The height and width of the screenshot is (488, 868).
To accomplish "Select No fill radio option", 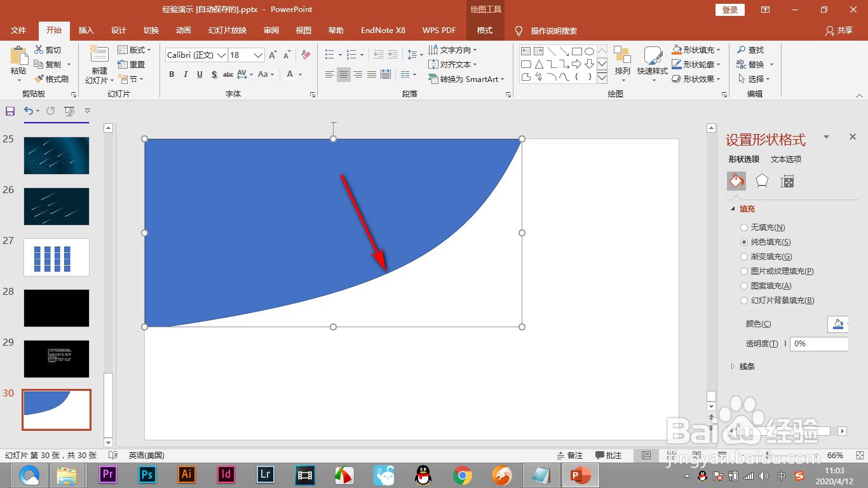I will [744, 227].
